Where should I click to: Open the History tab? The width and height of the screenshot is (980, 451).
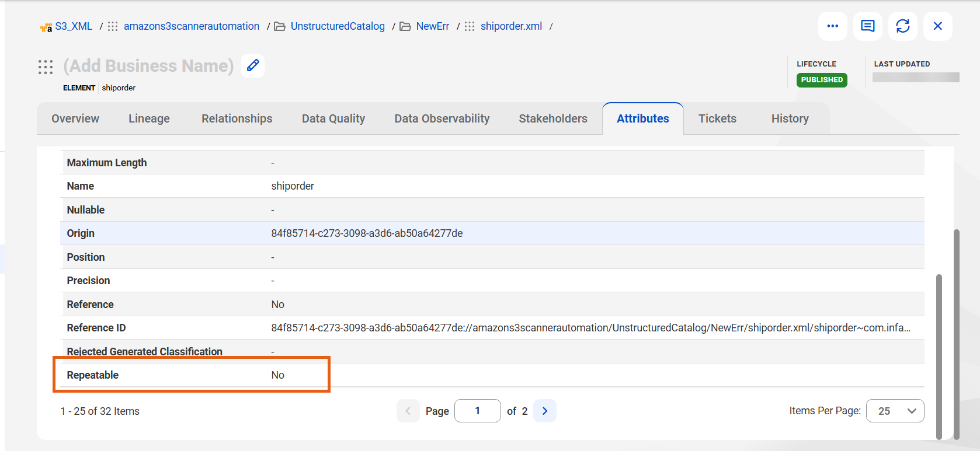790,118
